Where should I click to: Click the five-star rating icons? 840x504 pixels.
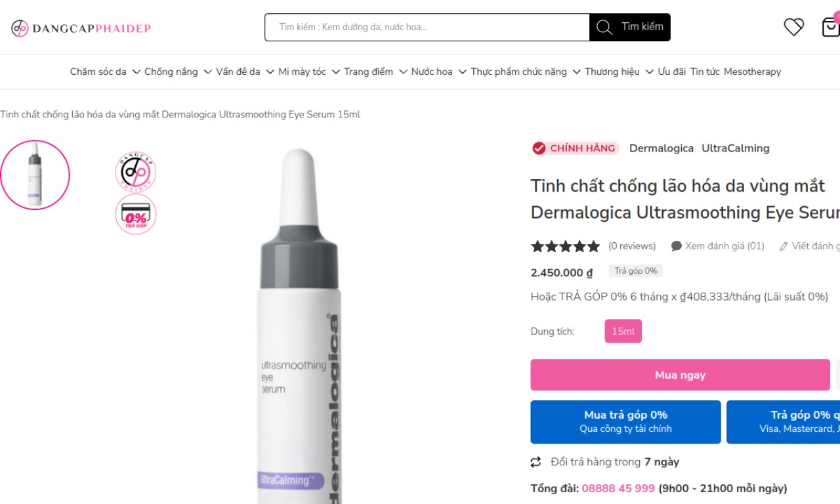pos(565,246)
